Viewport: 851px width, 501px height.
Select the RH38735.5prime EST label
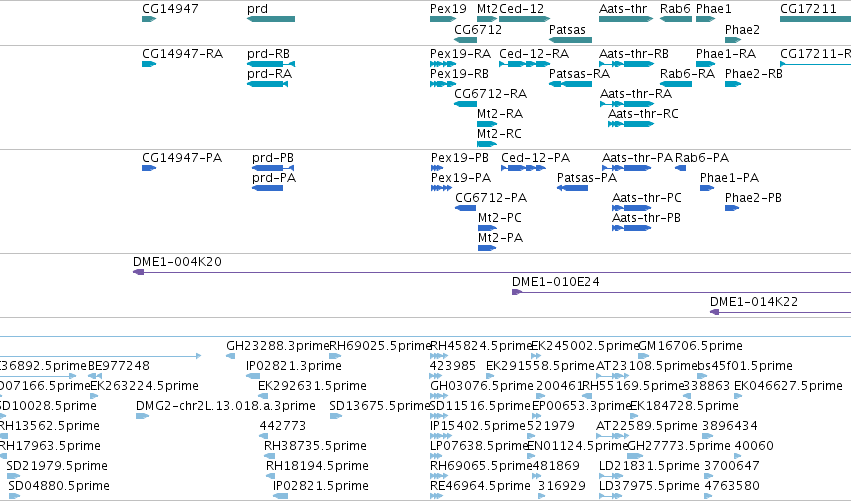[x=315, y=447]
